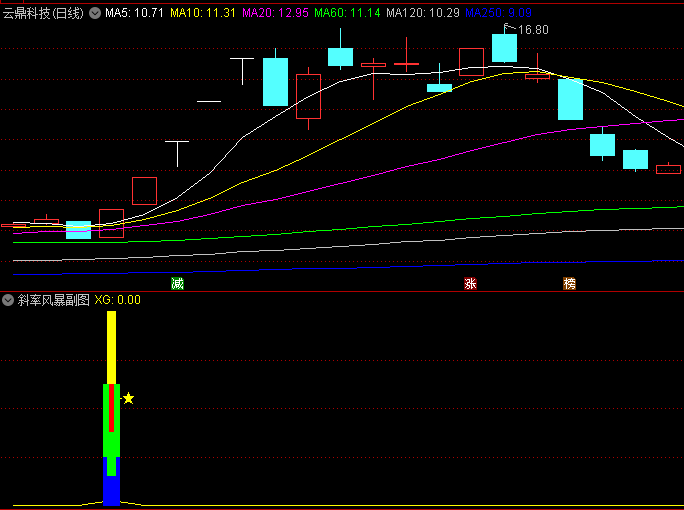The height and width of the screenshot is (510, 684).
Task: Click the 云鼎科技(日线) chart title
Action: (43, 13)
